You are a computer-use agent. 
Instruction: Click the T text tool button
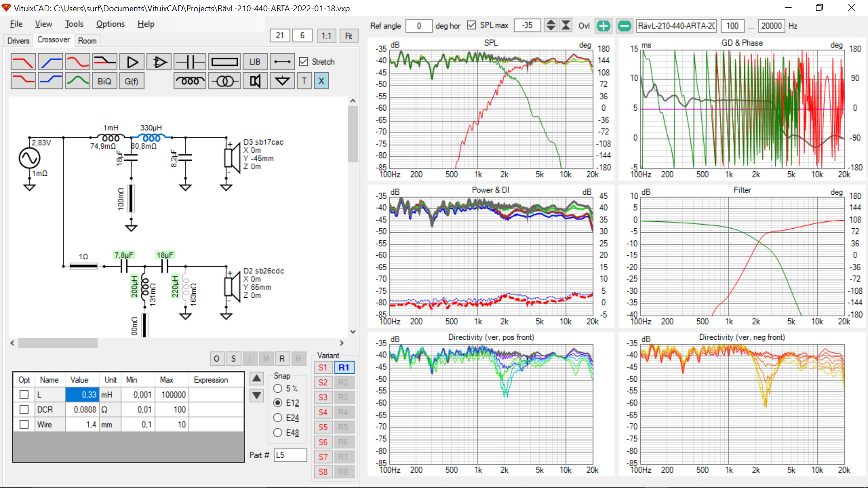(304, 81)
